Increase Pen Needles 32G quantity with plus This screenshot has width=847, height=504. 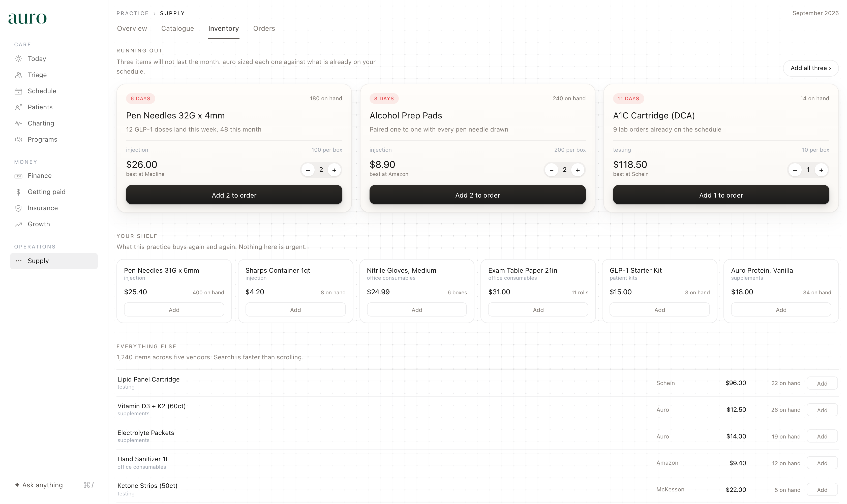pyautogui.click(x=334, y=170)
